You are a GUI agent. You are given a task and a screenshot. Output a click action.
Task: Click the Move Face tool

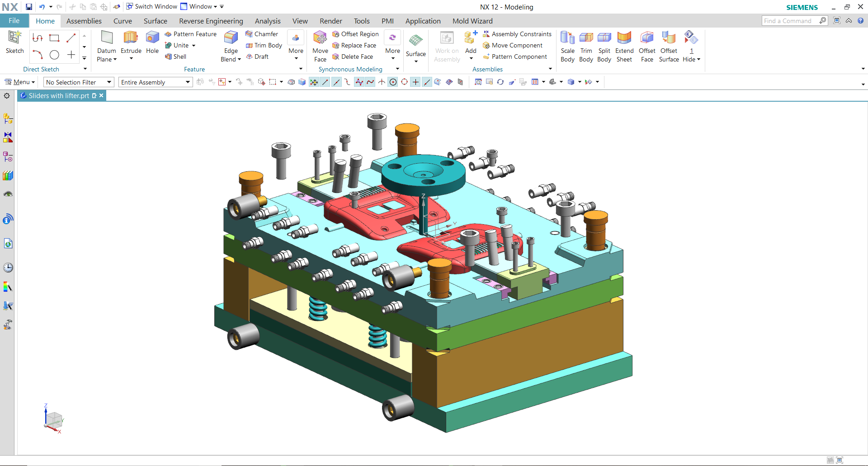(x=320, y=46)
